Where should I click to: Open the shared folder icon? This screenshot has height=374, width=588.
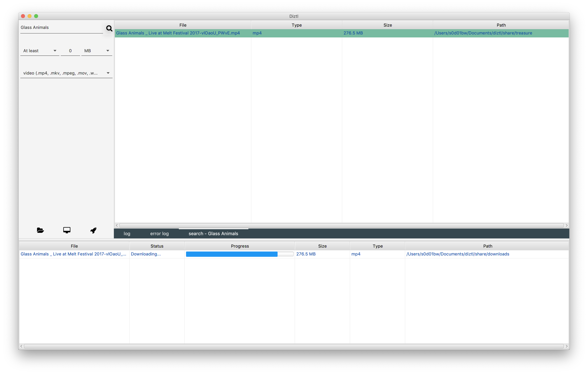point(40,230)
